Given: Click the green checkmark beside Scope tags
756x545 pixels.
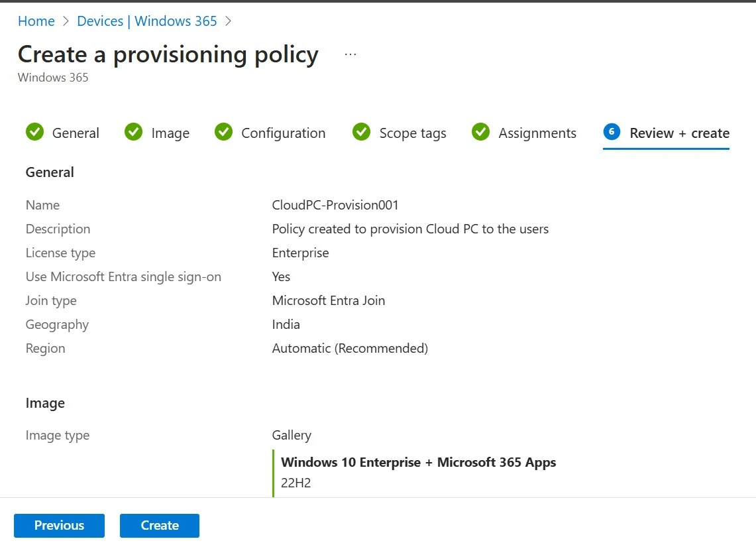Looking at the screenshot, I should click(x=362, y=133).
